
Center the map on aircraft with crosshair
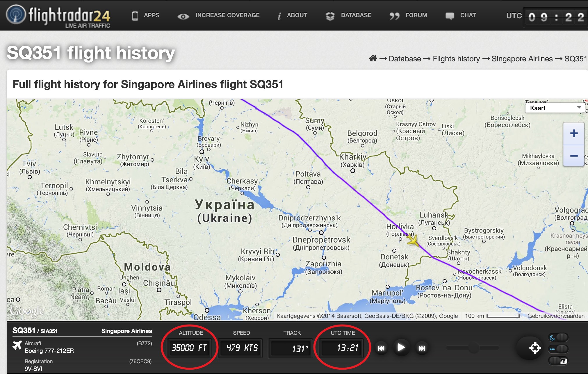(535, 348)
